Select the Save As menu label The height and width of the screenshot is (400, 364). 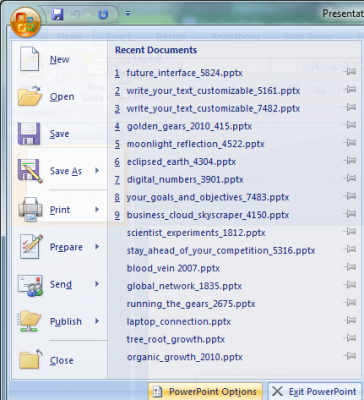(66, 171)
